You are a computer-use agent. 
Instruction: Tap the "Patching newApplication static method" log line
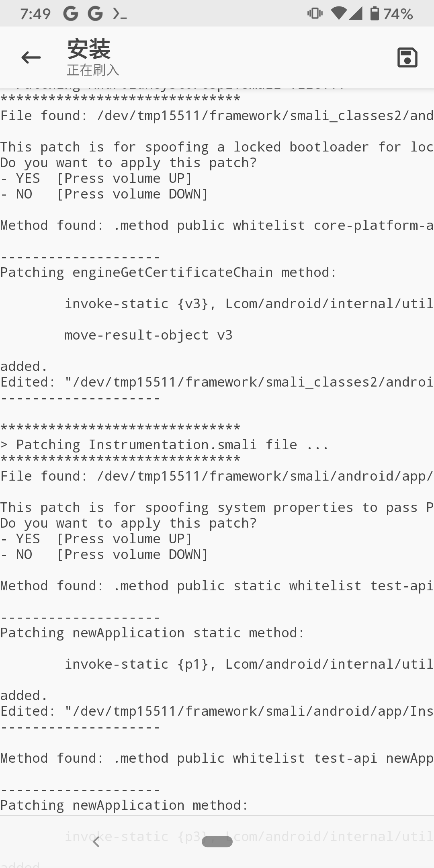click(152, 633)
